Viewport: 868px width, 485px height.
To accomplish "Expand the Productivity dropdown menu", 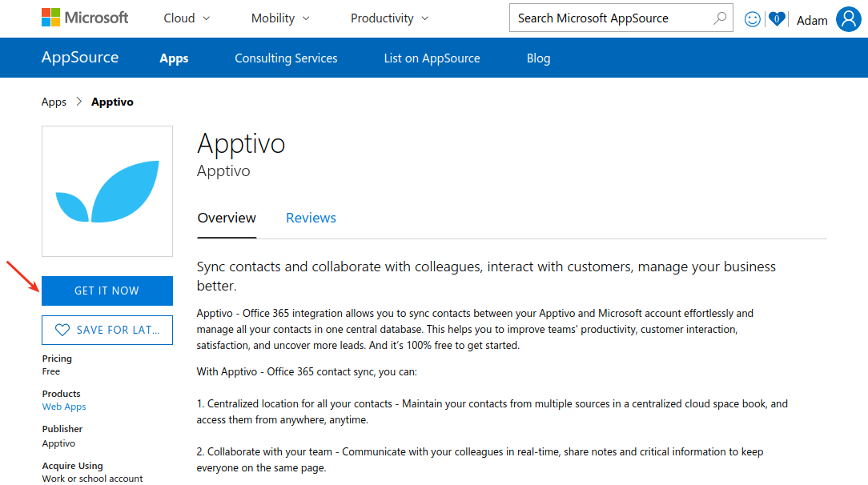I will [390, 18].
